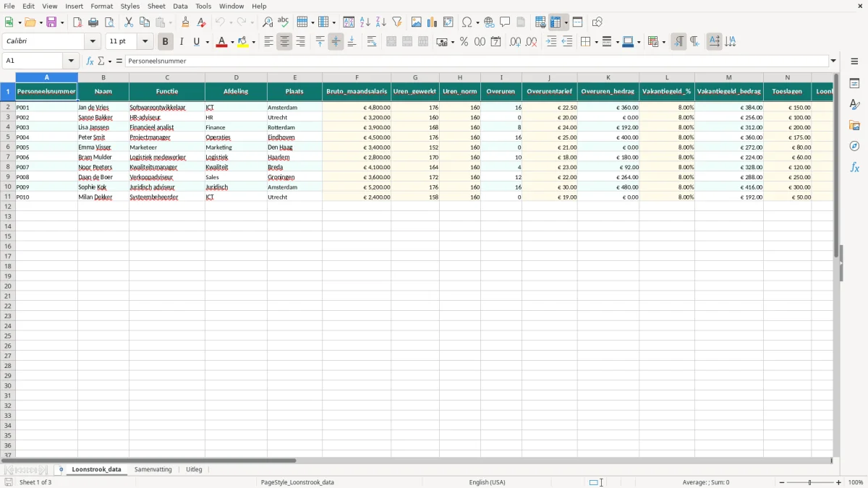The width and height of the screenshot is (868, 488).
Task: Open Borders dropdown arrow
Action: (595, 42)
